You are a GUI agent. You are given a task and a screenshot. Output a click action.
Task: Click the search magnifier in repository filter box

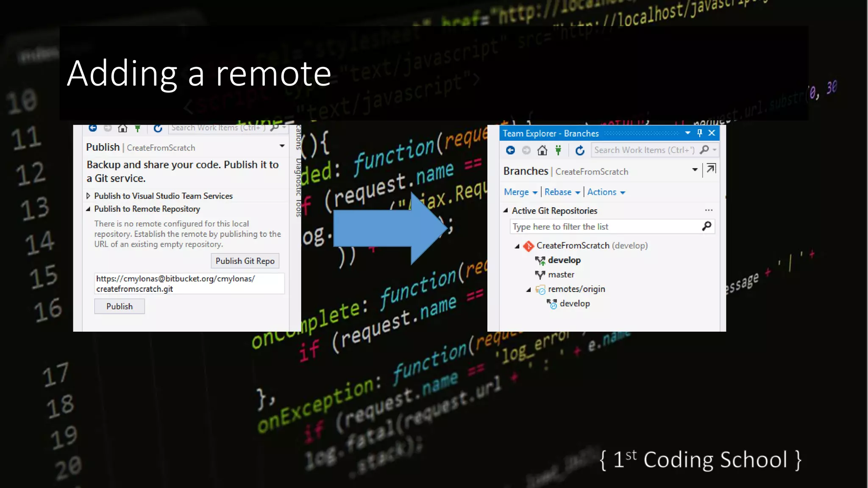point(707,226)
